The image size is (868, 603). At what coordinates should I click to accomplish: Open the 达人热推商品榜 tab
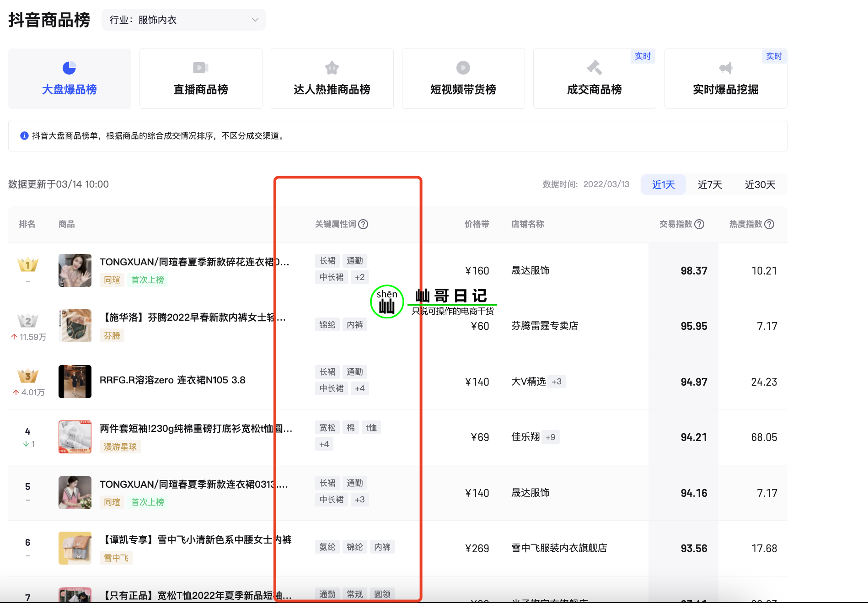point(332,78)
